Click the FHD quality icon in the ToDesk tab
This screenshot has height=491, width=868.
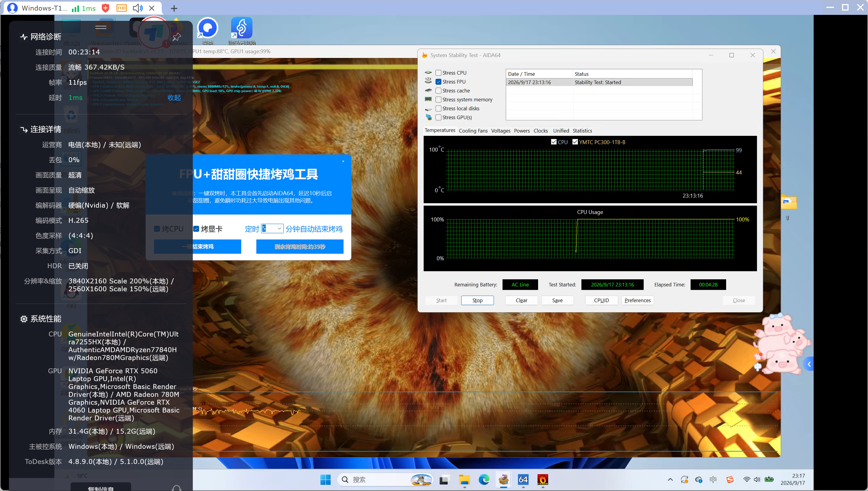pos(121,8)
